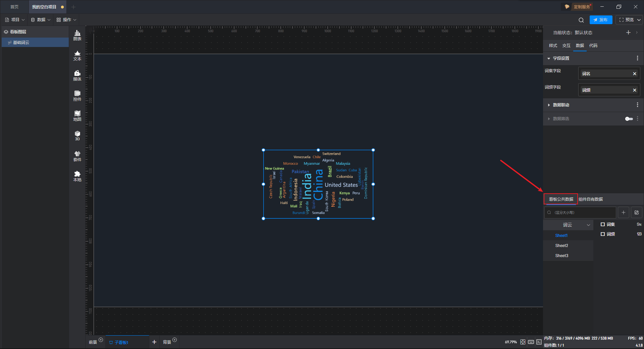Open the 预览 preview dropdown arrow
644x349 pixels.
pos(639,20)
